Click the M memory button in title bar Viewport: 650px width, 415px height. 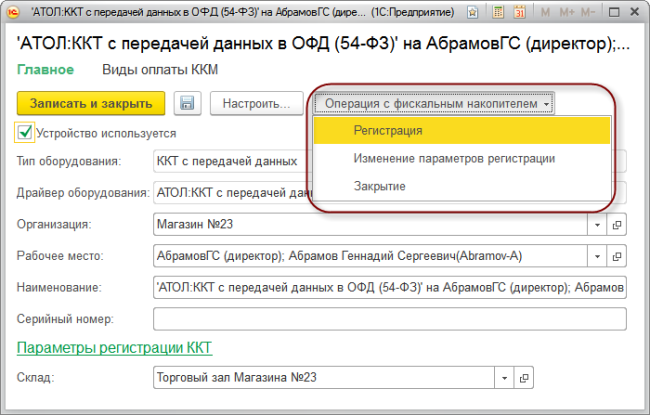point(545,12)
